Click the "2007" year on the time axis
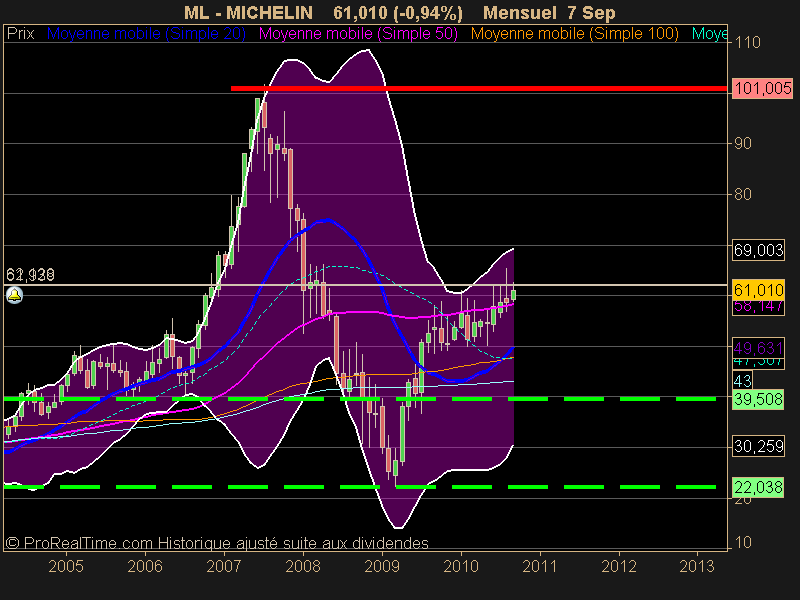 click(224, 566)
